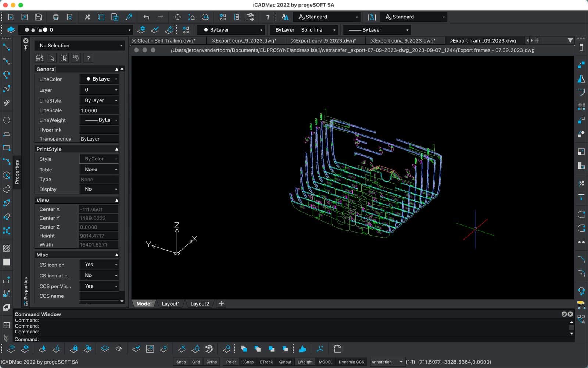Image resolution: width=588 pixels, height=368 pixels.
Task: Select the Line drawing tool
Action: (x=7, y=47)
